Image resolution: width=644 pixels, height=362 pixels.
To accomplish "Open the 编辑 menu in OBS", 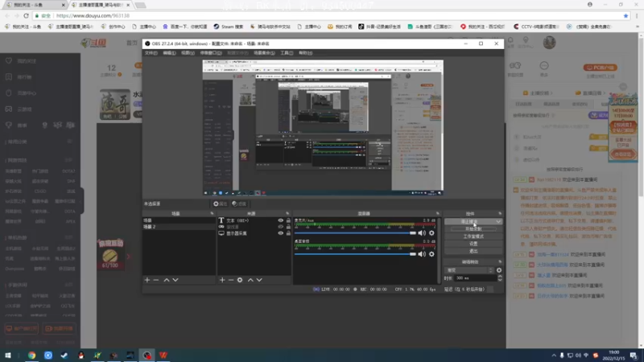I will (169, 53).
